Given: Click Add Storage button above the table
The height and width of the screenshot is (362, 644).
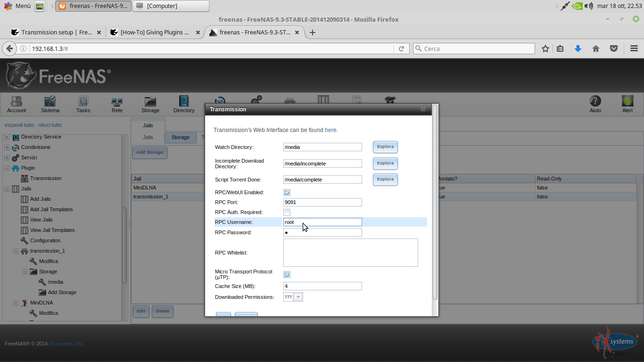Looking at the screenshot, I should pyautogui.click(x=149, y=153).
